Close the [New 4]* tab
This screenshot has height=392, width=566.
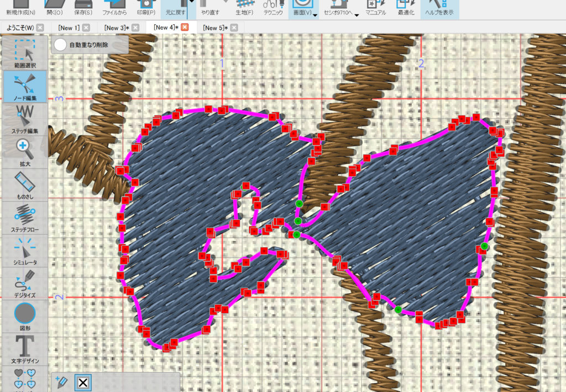(185, 27)
